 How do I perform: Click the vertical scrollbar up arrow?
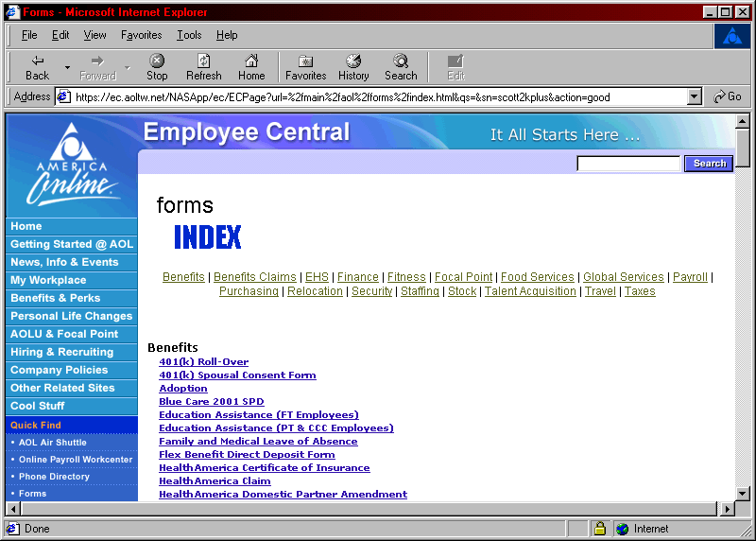click(x=743, y=121)
